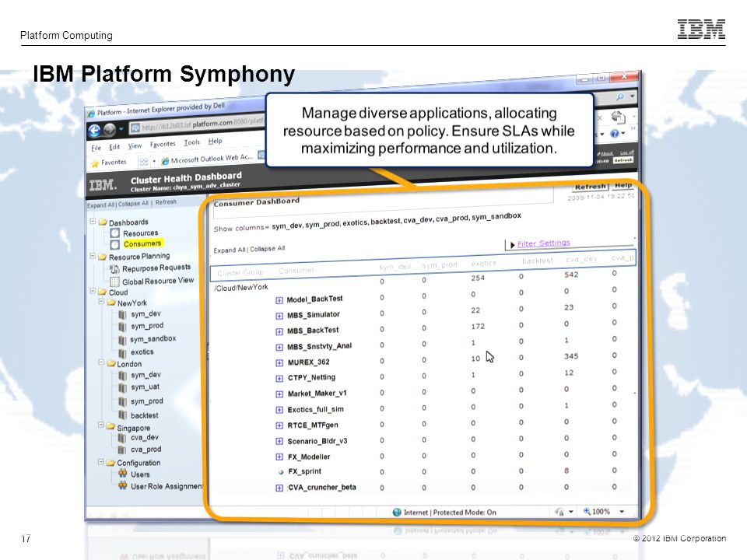The height and width of the screenshot is (560, 747).
Task: Click the IBM logo in dashboard header
Action: coord(103,185)
